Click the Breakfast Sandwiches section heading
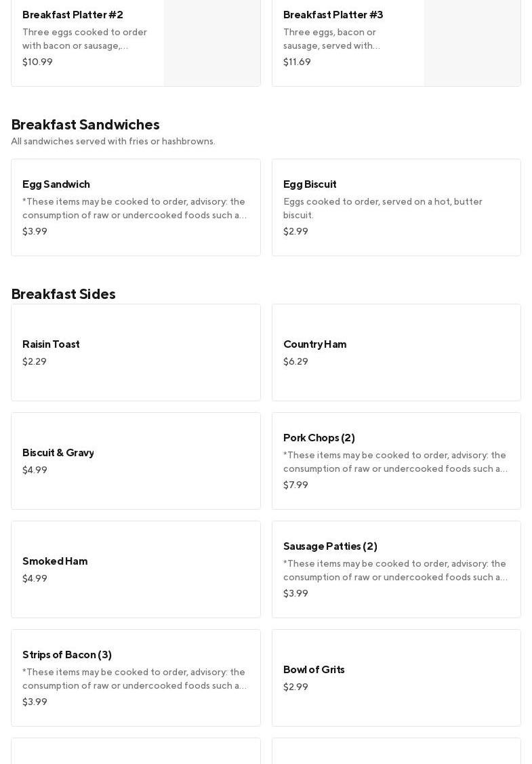This screenshot has height=764, width=532. [85, 125]
